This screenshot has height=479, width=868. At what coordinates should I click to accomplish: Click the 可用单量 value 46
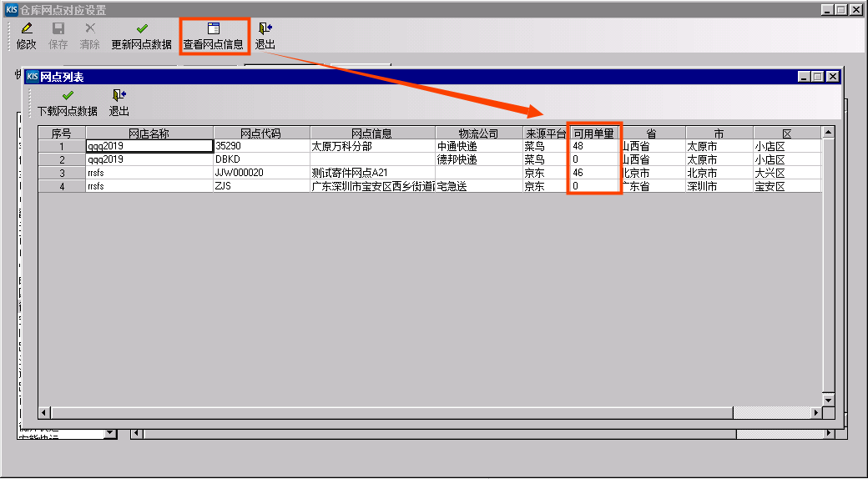(594, 173)
